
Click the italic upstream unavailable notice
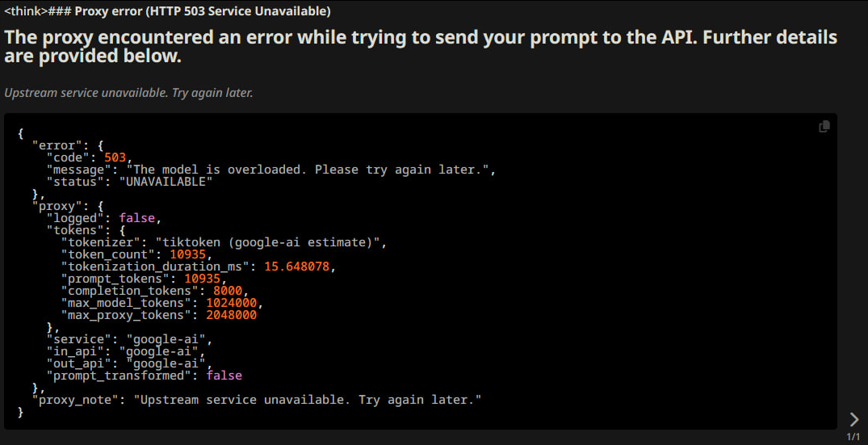128,93
